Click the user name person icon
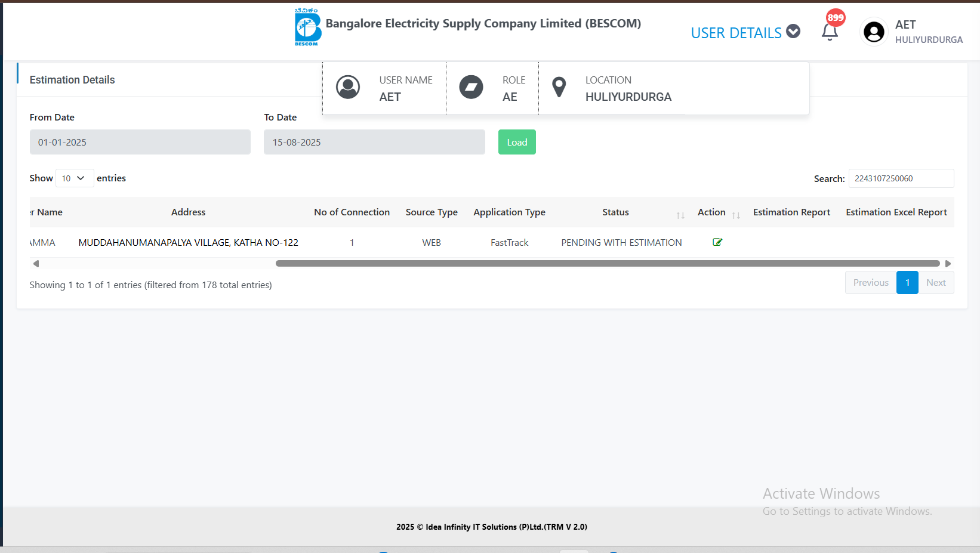This screenshot has height=553, width=980. point(348,87)
